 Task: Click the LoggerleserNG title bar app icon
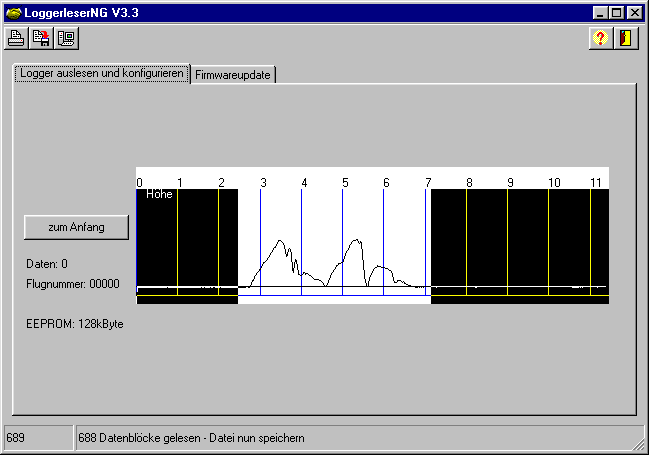pyautogui.click(x=13, y=13)
